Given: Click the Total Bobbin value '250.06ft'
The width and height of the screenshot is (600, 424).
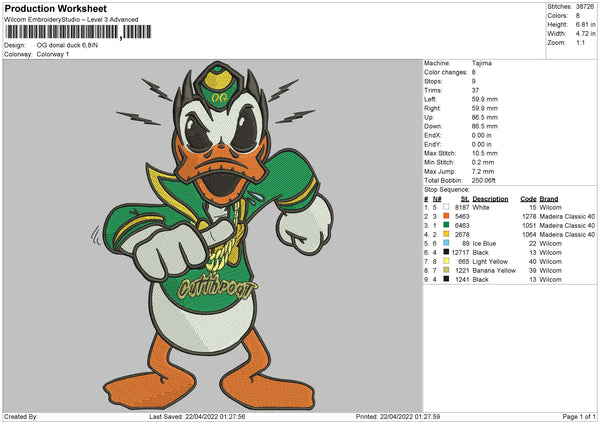Looking at the screenshot, I should (x=484, y=180).
